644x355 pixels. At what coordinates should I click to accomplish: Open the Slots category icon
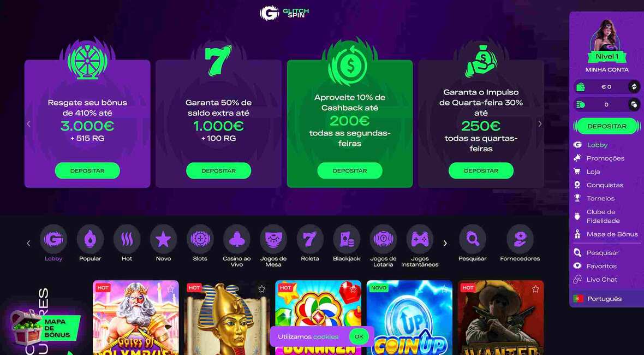click(200, 239)
